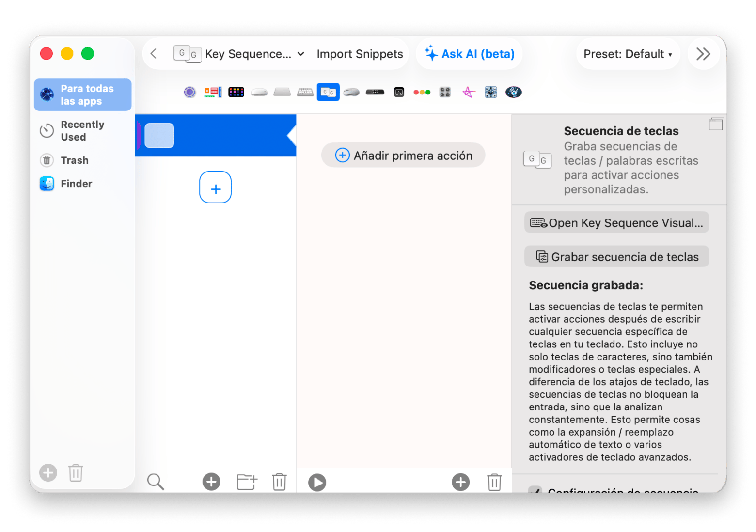The height and width of the screenshot is (532, 756).
Task: Select the traffic-light window buttons trigger icon
Action: coord(422,92)
